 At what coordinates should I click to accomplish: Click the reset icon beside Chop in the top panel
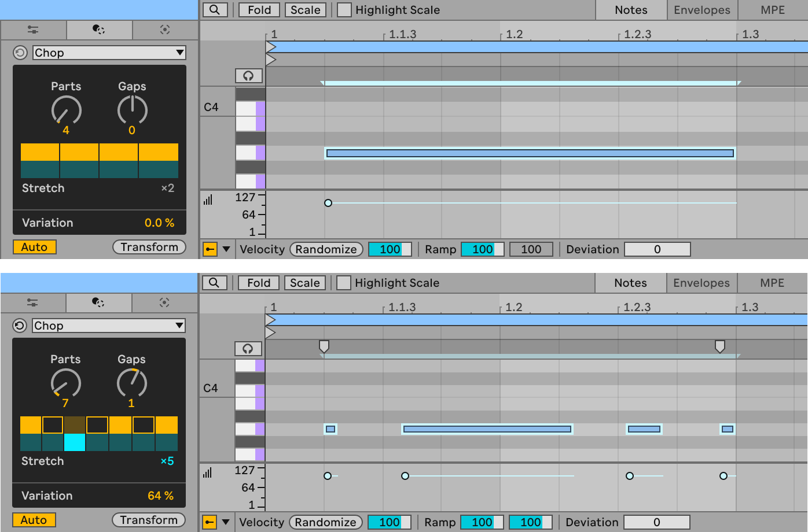tap(20, 53)
